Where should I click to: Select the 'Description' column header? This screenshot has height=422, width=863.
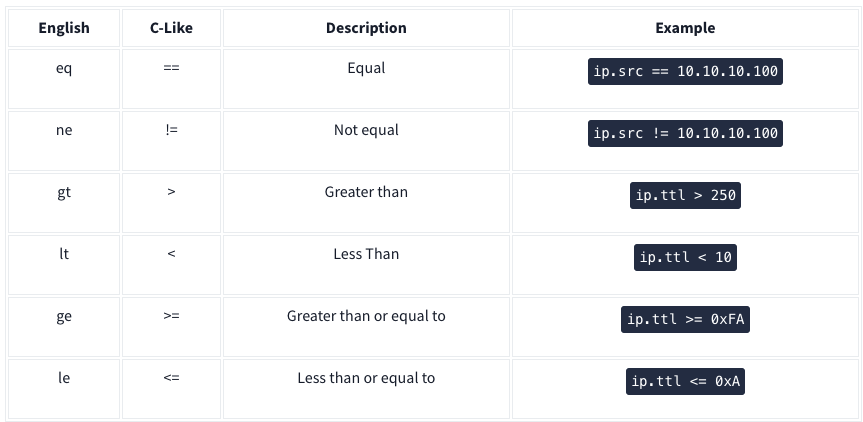pyautogui.click(x=366, y=28)
